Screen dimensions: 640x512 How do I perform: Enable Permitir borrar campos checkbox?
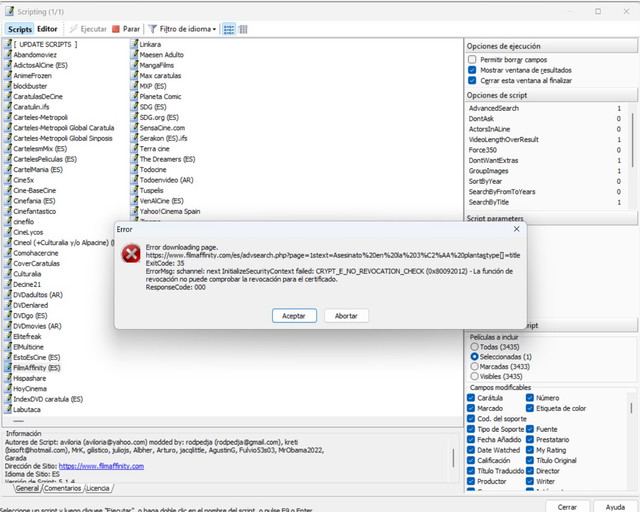[472, 60]
